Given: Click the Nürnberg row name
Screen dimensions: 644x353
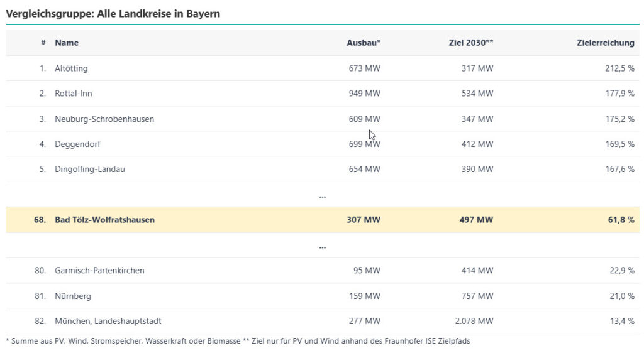Looking at the screenshot, I should (x=72, y=296).
